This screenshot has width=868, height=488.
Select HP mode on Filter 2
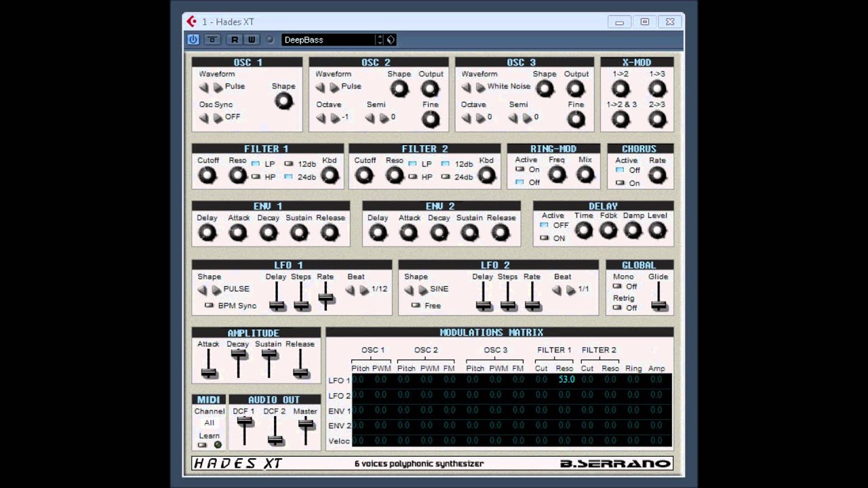tap(412, 177)
